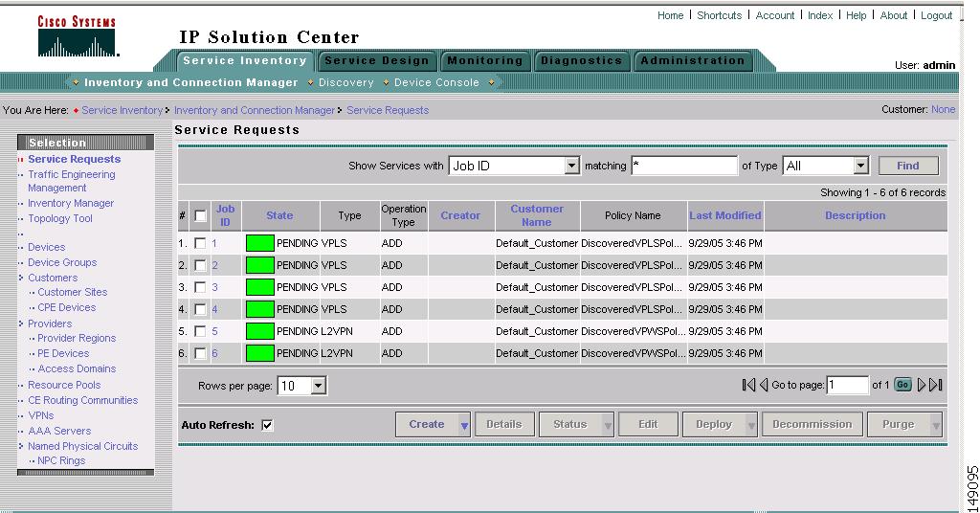980x513 pixels.
Task: Click the Details button
Action: tap(504, 424)
